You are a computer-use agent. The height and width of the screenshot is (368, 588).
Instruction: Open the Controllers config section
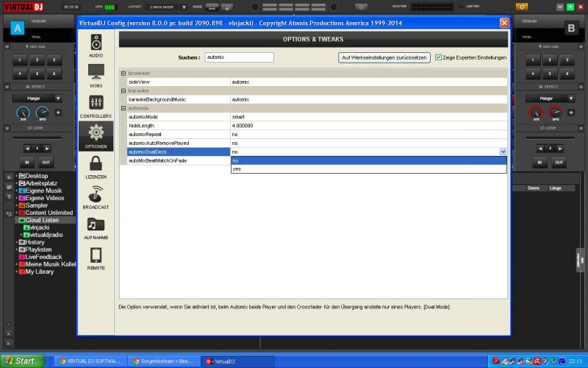96,106
